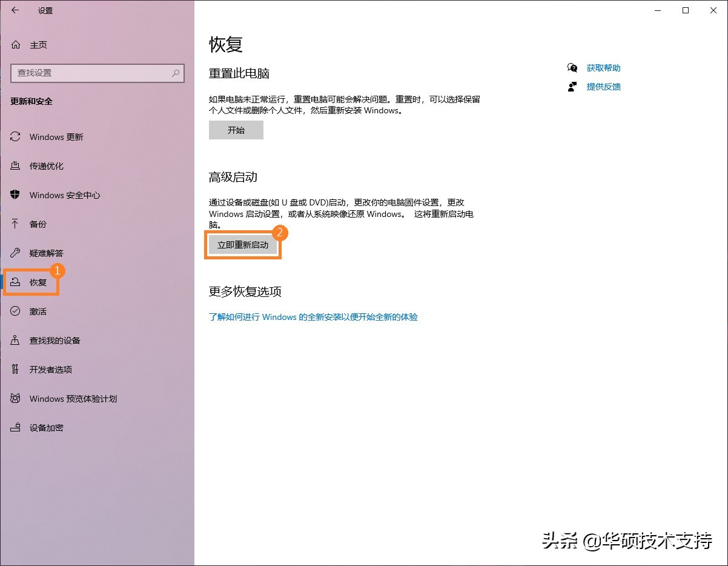Viewport: 728px width, 566px height.
Task: Click the 提供反馈 feedback icon
Action: pos(572,87)
